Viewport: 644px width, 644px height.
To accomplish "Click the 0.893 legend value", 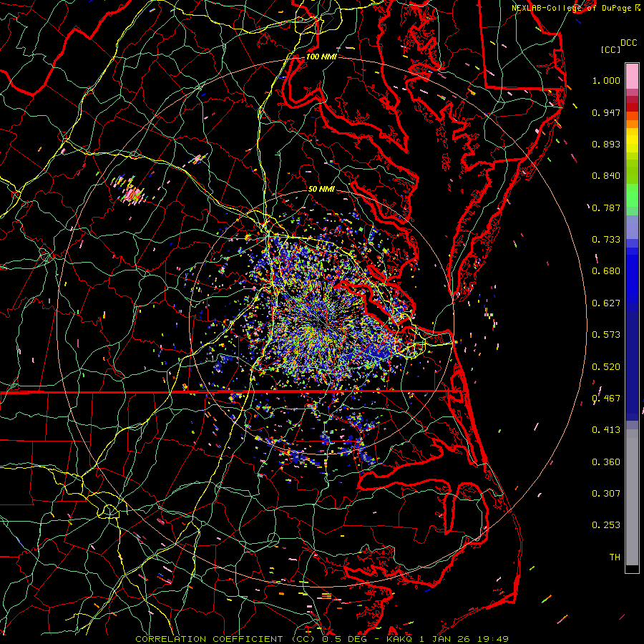I will pyautogui.click(x=606, y=144).
